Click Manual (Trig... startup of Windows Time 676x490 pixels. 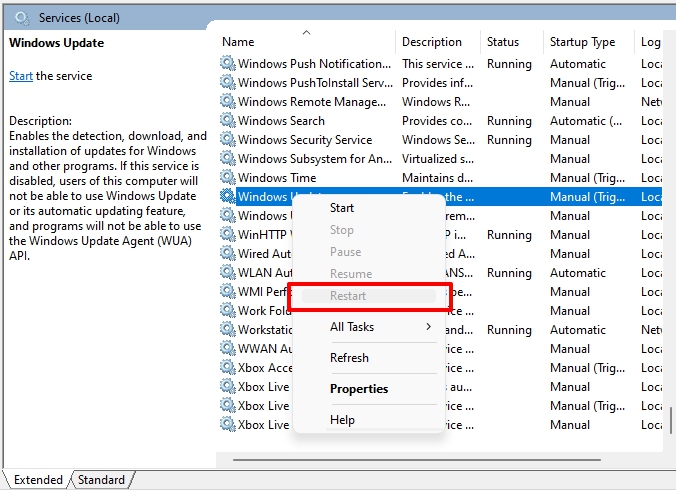(x=587, y=178)
